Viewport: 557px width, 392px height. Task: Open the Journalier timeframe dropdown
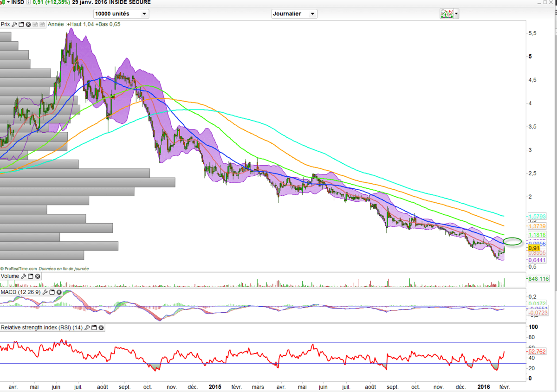(294, 14)
